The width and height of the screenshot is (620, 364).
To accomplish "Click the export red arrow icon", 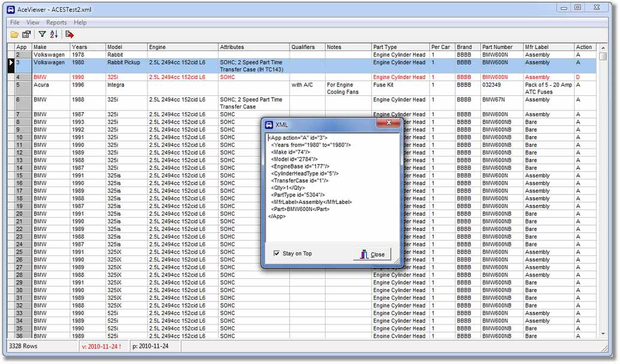I will coord(70,35).
